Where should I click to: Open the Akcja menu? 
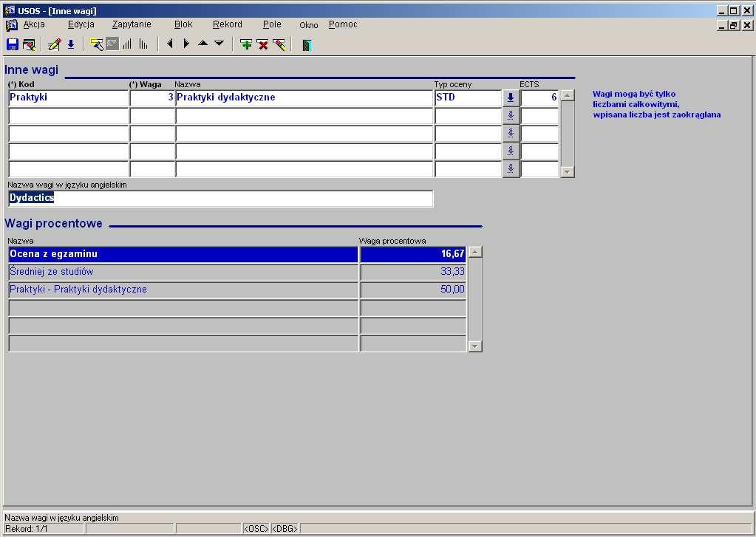(x=34, y=24)
